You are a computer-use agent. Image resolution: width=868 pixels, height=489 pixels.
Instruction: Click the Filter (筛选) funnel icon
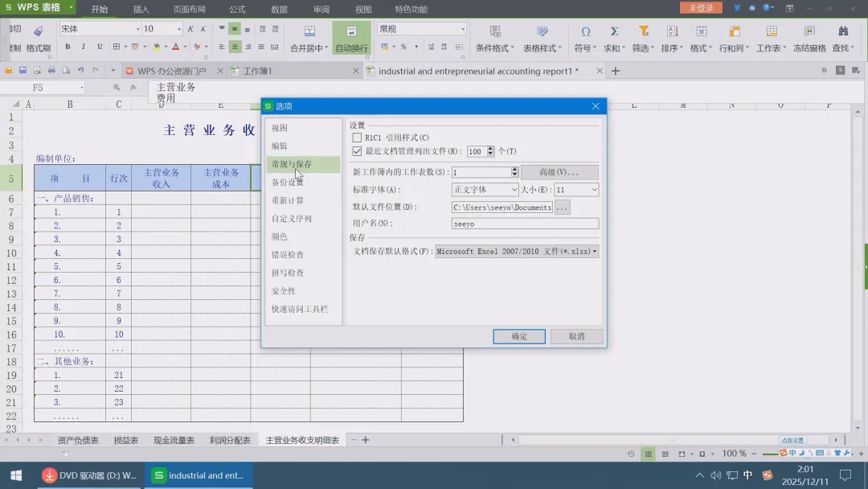coord(643,31)
